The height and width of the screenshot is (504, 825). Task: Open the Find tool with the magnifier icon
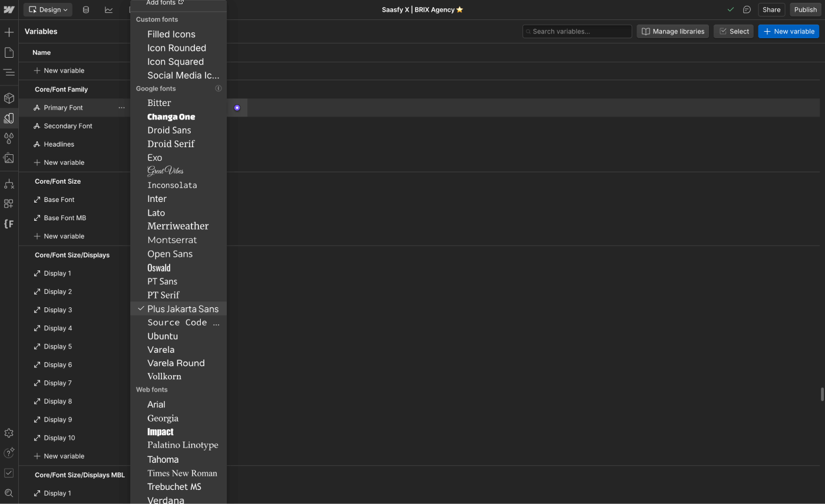(x=9, y=493)
